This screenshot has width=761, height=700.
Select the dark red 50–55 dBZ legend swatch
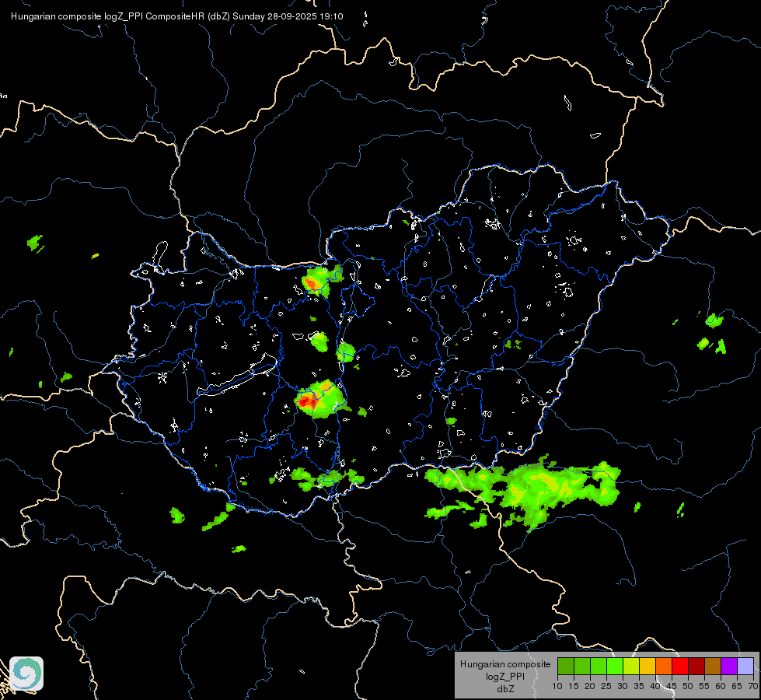pyautogui.click(x=696, y=666)
